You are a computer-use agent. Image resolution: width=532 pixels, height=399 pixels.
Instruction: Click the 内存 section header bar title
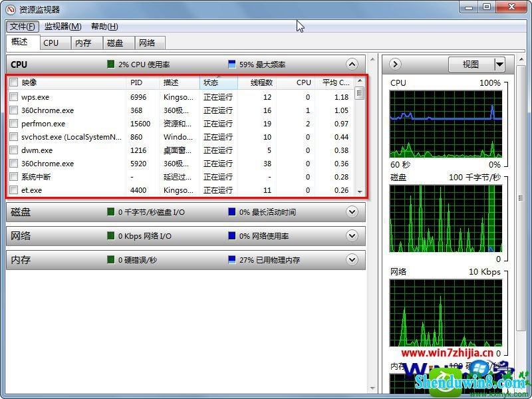pos(21,260)
